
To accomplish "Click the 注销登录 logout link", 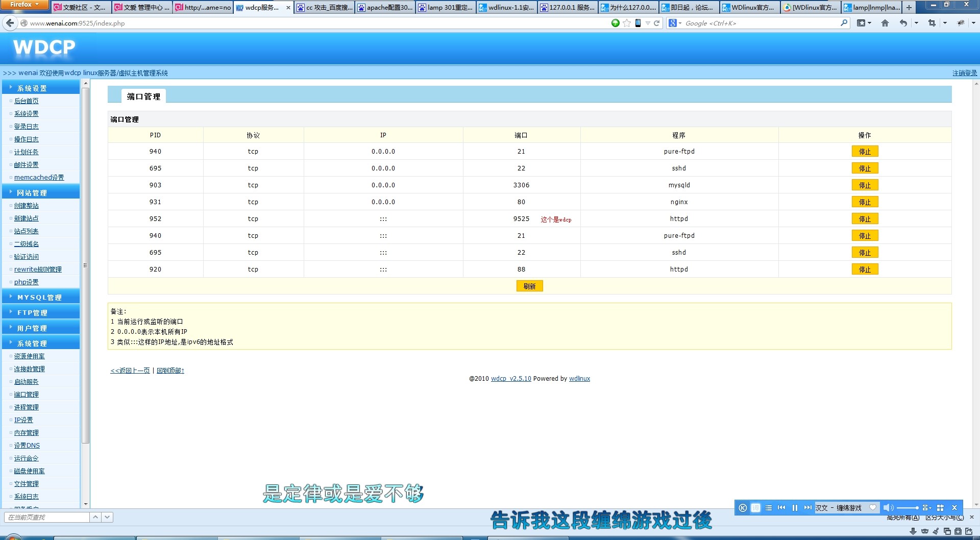I will click(965, 73).
